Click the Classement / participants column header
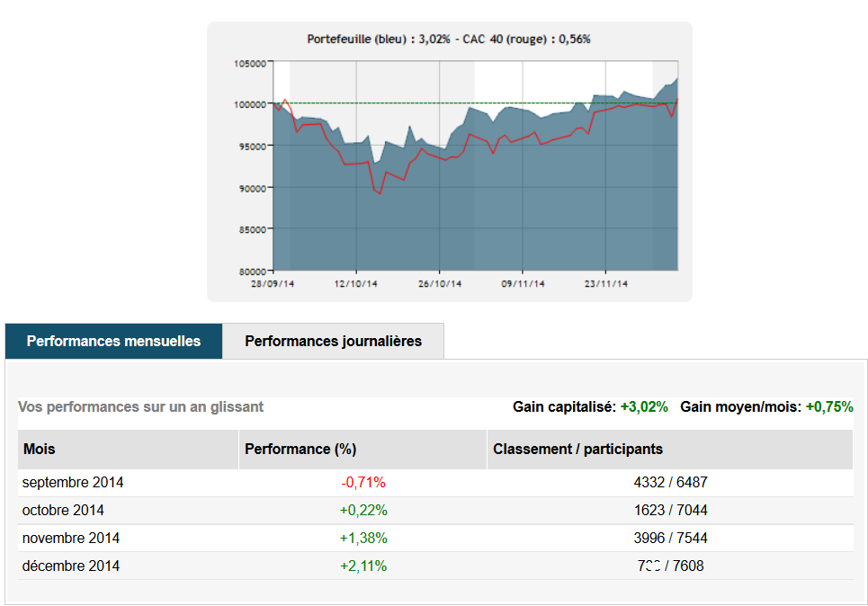The width and height of the screenshot is (868, 606). pos(577,450)
